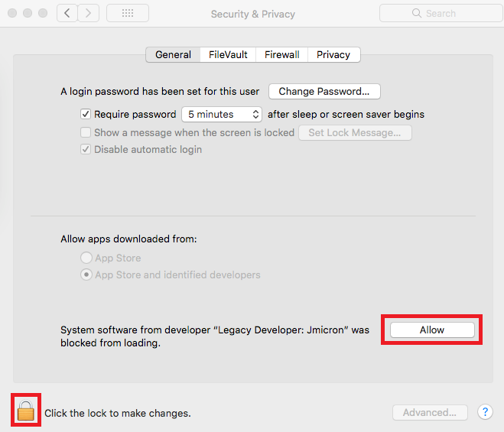The height and width of the screenshot is (432, 504).
Task: Go back with the left chevron arrow
Action: [67, 13]
